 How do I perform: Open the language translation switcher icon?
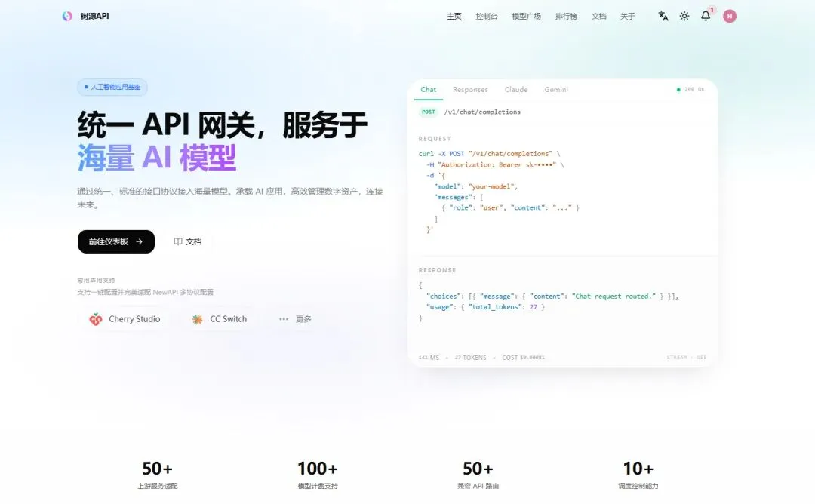click(x=663, y=16)
